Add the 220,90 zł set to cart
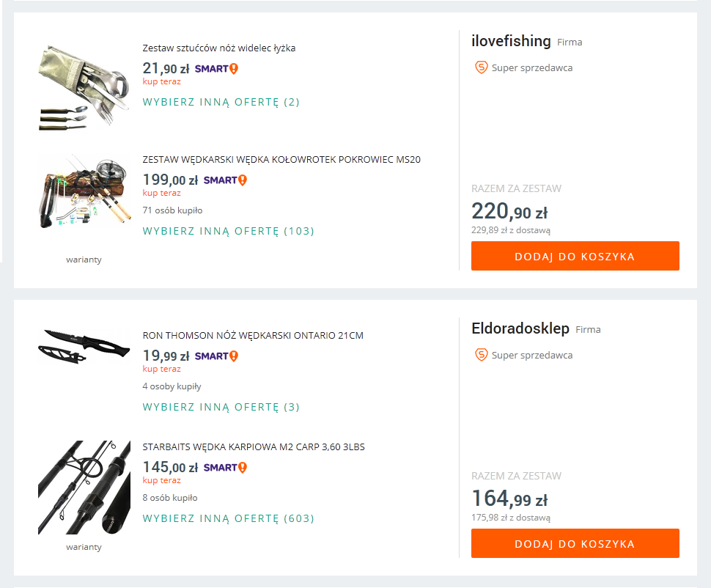This screenshot has height=588, width=711. coord(575,257)
